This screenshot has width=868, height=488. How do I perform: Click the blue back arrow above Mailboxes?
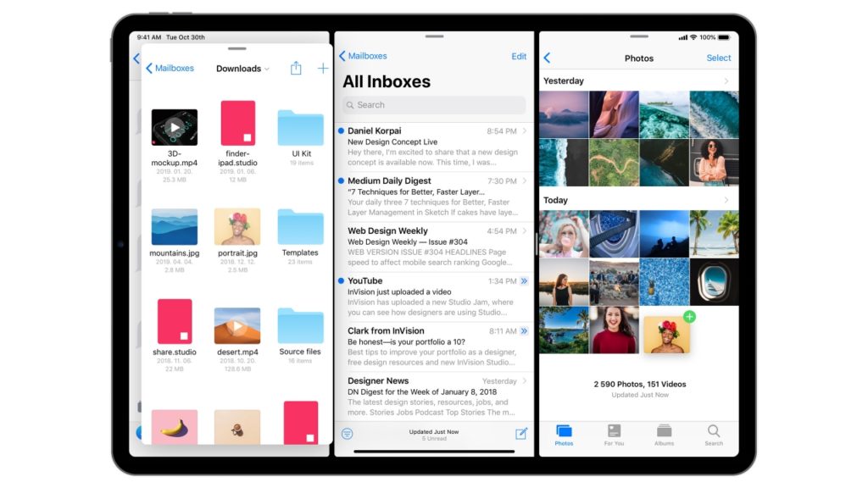(x=136, y=58)
